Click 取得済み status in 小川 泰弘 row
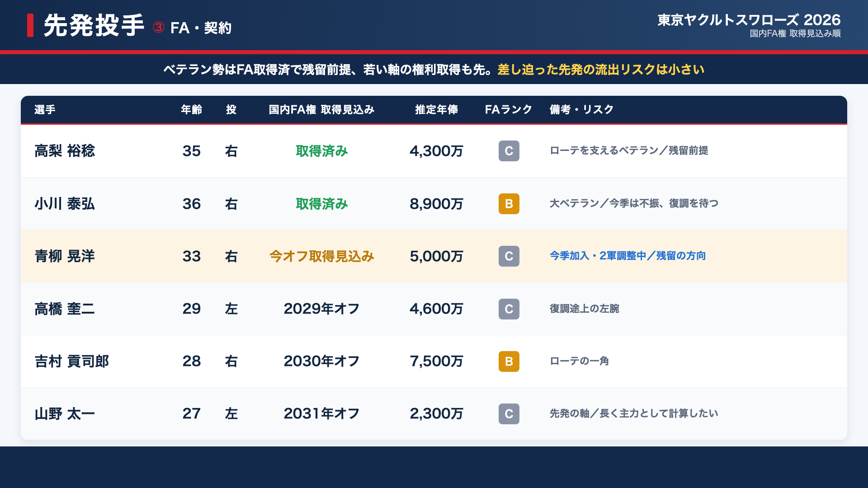868x488 pixels. pyautogui.click(x=322, y=204)
